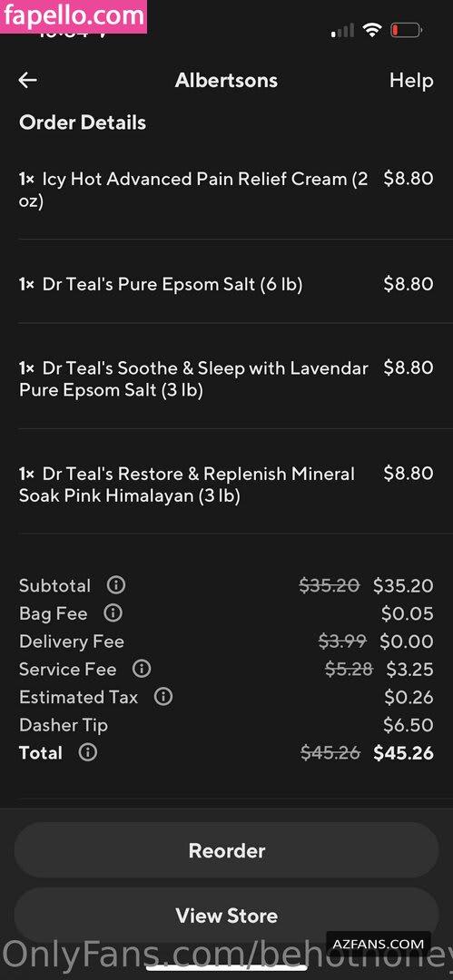Tap the cellular signal bars icon
Viewport: 453px width, 980px height.
(x=343, y=30)
